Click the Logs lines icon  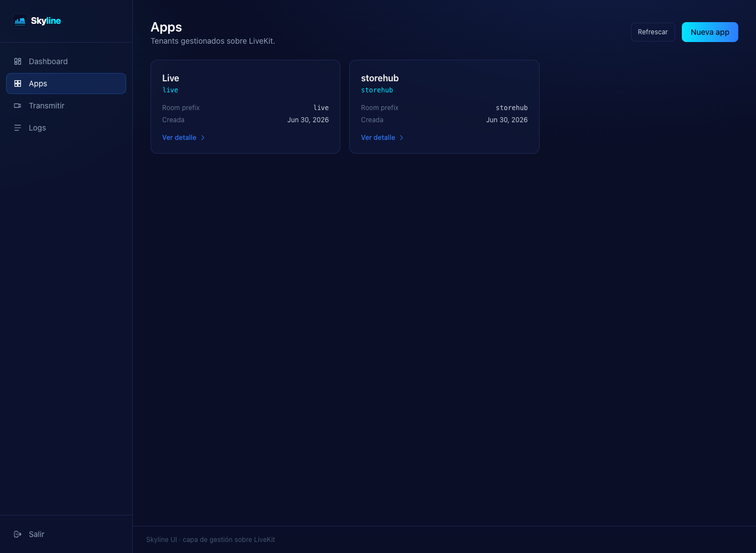coord(18,128)
